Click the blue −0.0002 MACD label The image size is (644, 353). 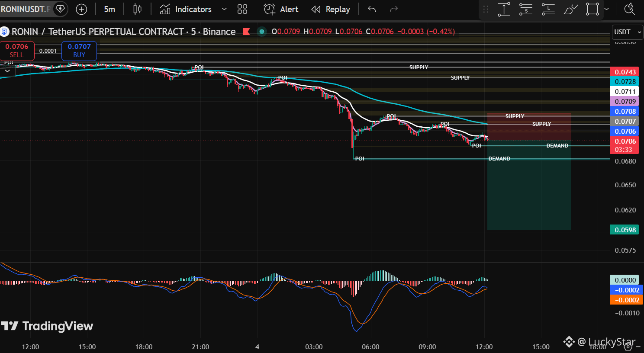[627, 290]
